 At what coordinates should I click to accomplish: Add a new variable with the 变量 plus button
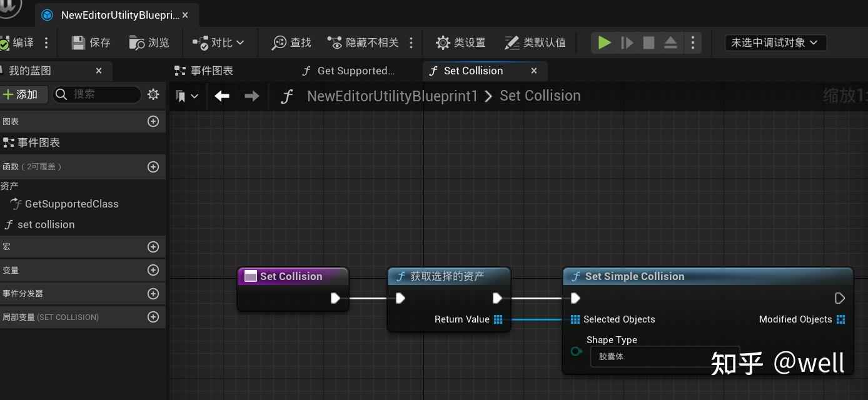click(153, 270)
